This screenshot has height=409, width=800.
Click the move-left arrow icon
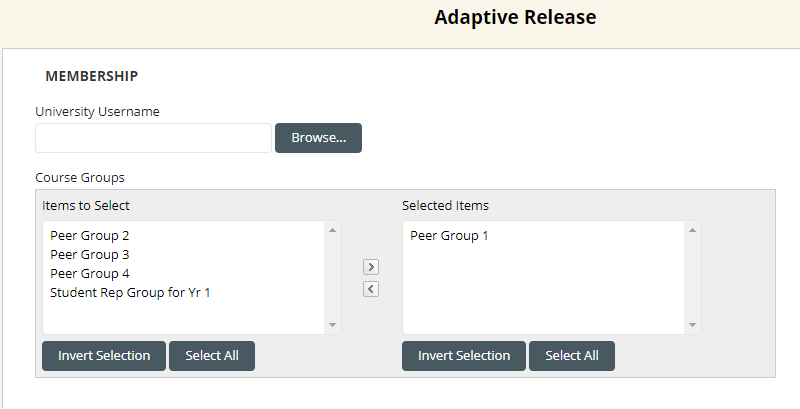point(370,289)
